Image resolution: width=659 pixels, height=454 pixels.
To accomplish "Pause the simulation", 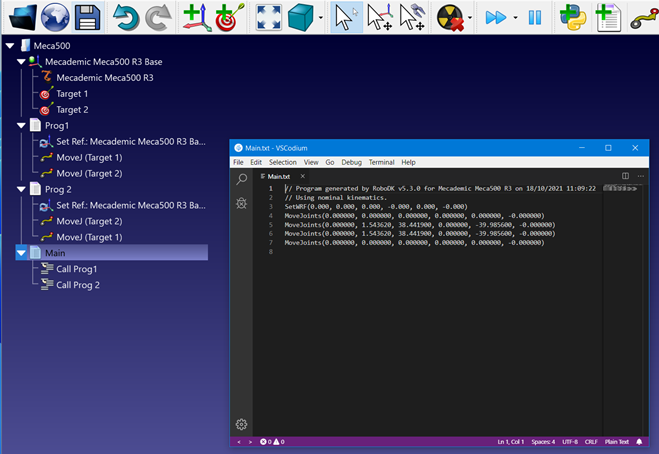I will [535, 17].
